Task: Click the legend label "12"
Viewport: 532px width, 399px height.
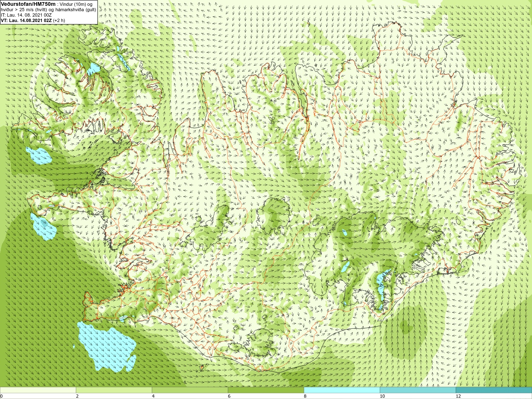Action: click(x=458, y=396)
